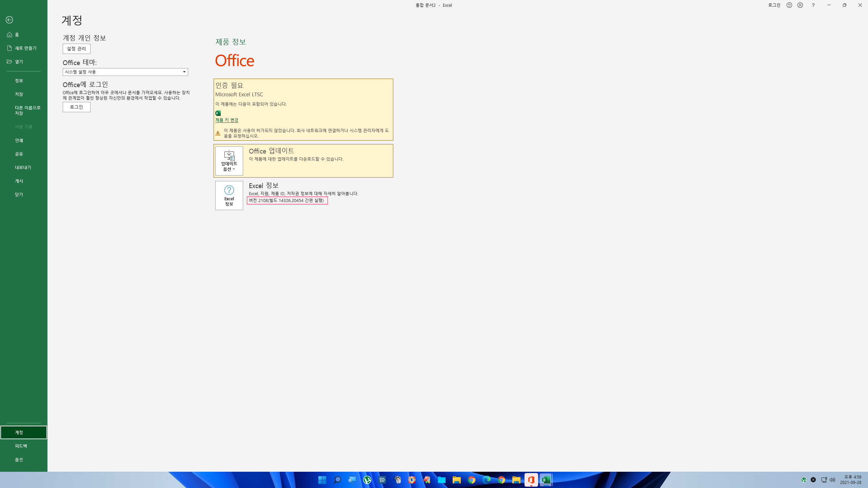
Task: Click the help question mark in title bar
Action: (813, 5)
